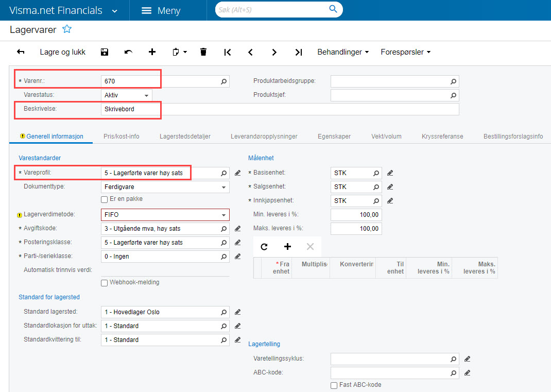Edit Basisenhet with the pencil icon
This screenshot has height=392, width=551.
click(390, 173)
